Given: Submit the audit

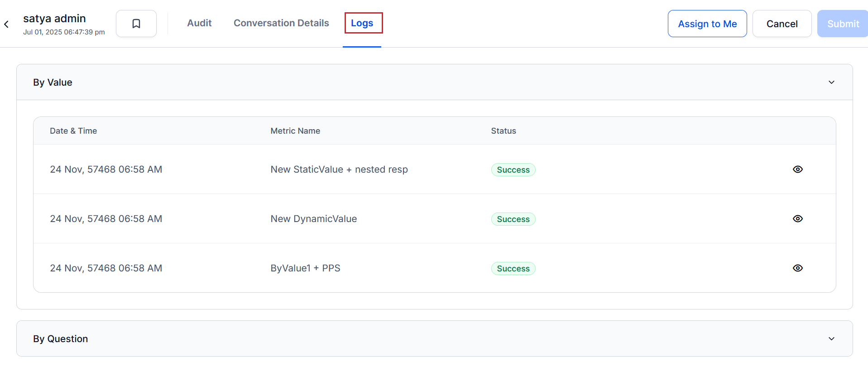Looking at the screenshot, I should click(x=843, y=24).
